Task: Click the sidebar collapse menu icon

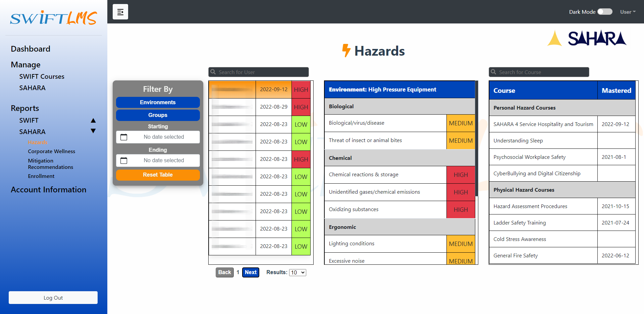Action: (x=120, y=12)
